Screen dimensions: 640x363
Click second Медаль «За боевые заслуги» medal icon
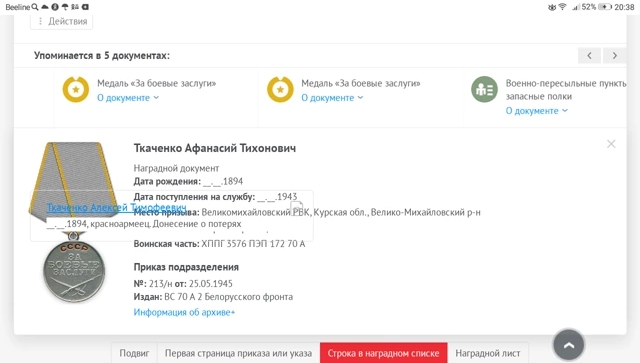coord(280,89)
